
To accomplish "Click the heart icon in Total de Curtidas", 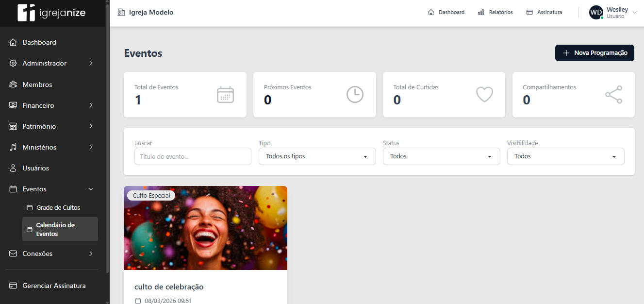I will point(484,95).
